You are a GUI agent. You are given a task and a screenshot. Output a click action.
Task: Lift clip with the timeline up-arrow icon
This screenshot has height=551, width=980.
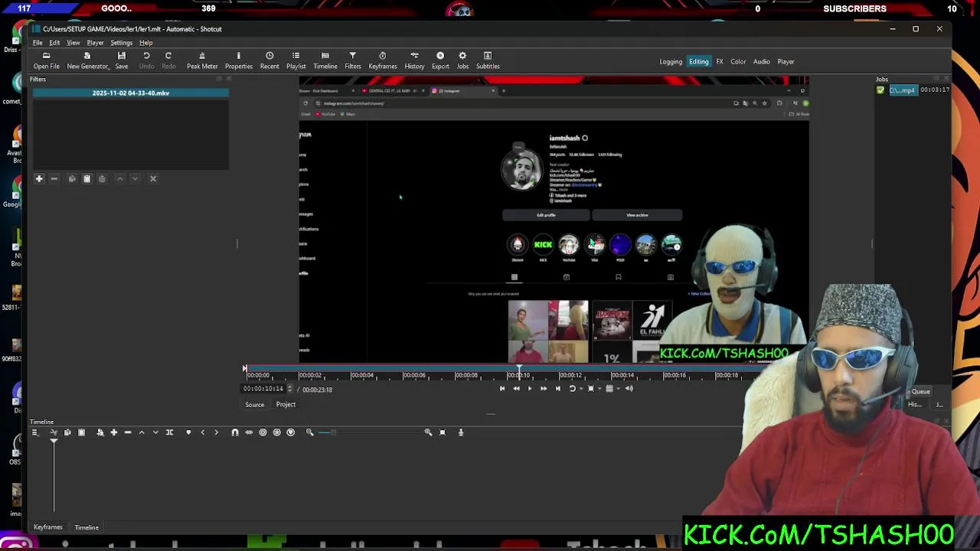pyautogui.click(x=142, y=432)
